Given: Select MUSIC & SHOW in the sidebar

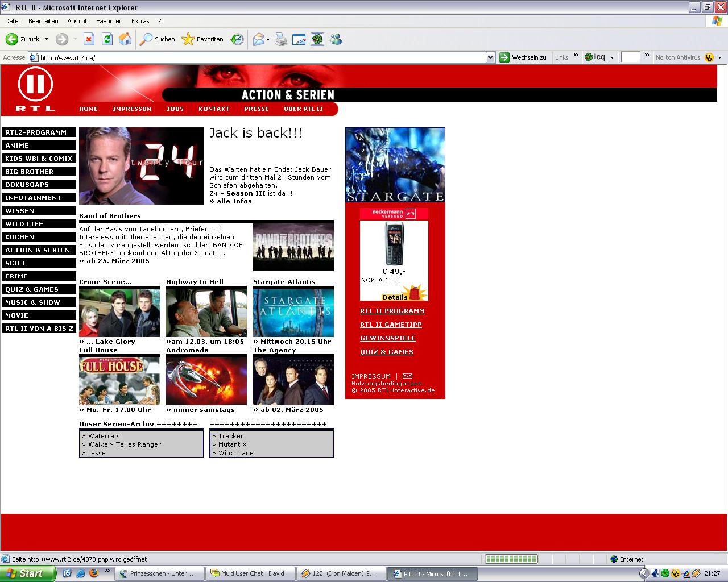Looking at the screenshot, I should coord(39,302).
